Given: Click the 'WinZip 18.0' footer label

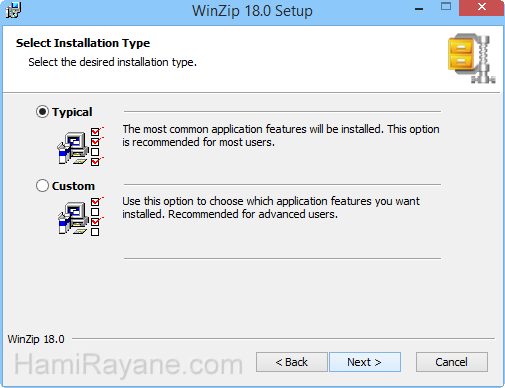Looking at the screenshot, I should click(x=36, y=339).
